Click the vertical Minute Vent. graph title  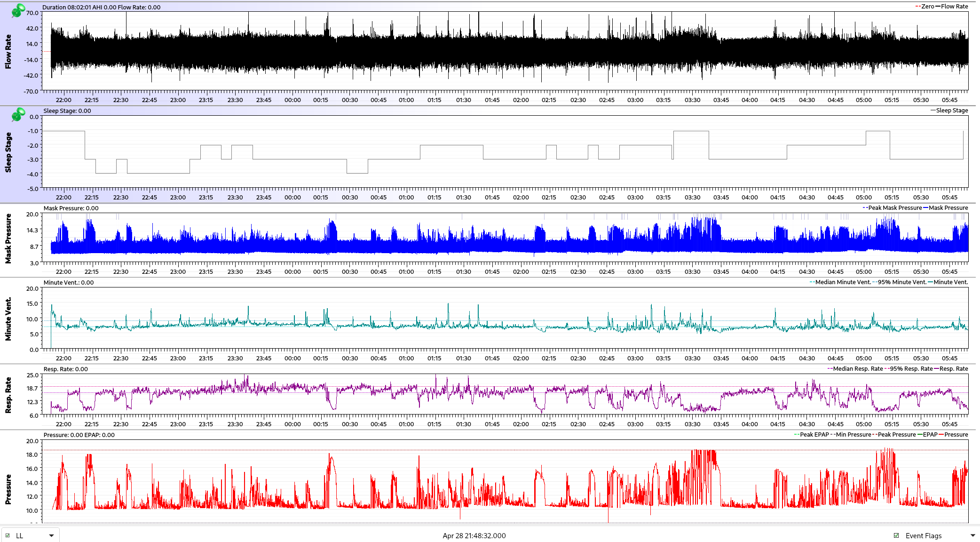(x=8, y=319)
